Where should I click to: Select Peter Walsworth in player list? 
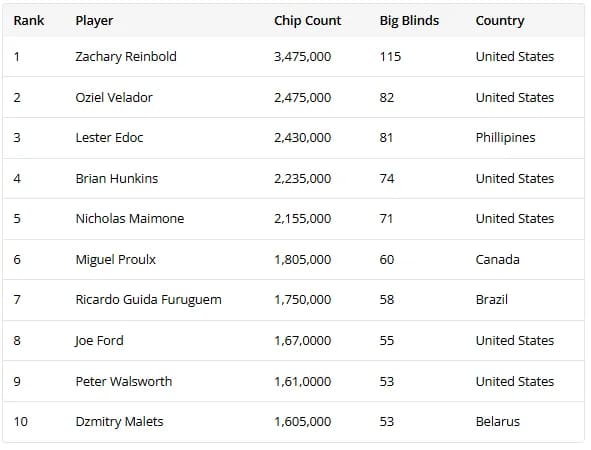(x=124, y=381)
